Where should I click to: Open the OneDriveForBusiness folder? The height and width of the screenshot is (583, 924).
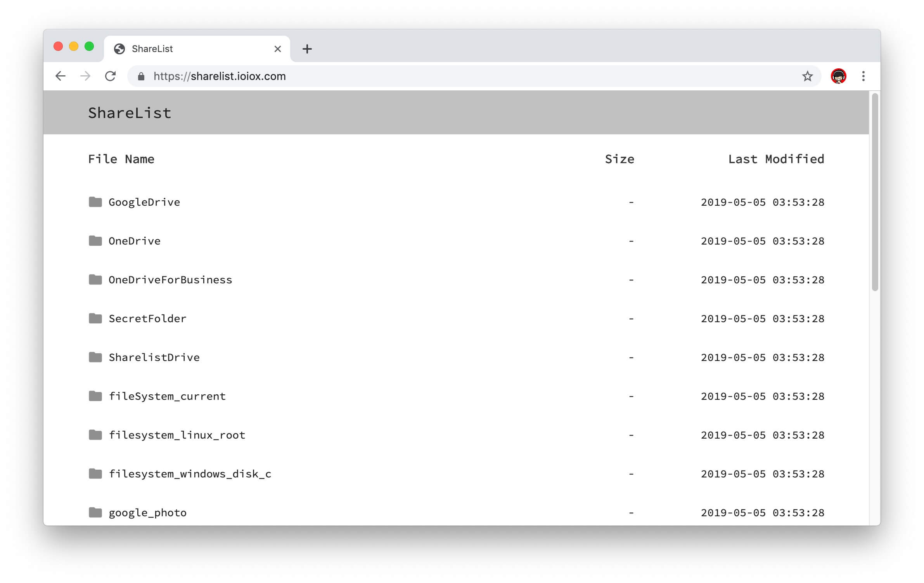pyautogui.click(x=170, y=280)
